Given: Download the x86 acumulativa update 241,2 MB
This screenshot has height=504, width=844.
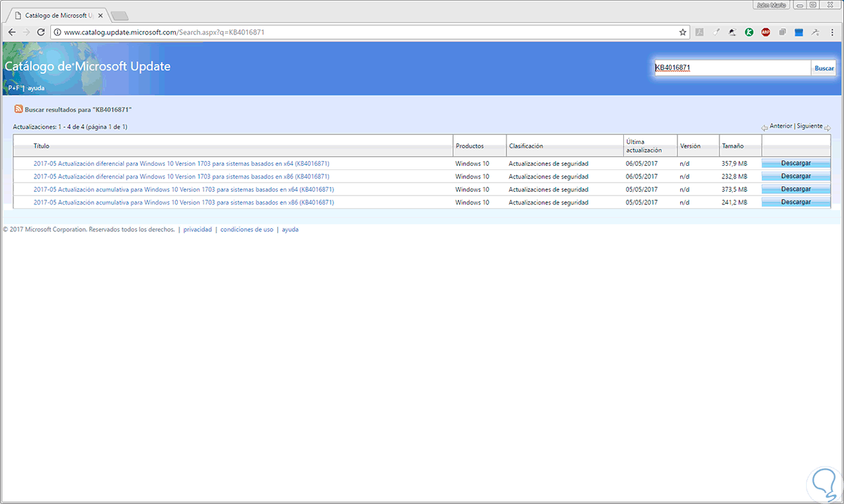Looking at the screenshot, I should click(x=796, y=202).
